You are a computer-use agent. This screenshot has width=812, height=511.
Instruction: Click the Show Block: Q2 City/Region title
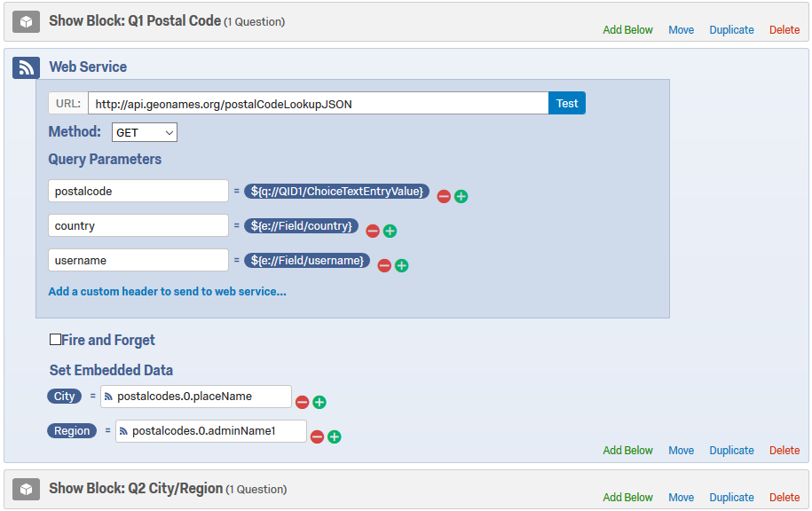tap(136, 489)
